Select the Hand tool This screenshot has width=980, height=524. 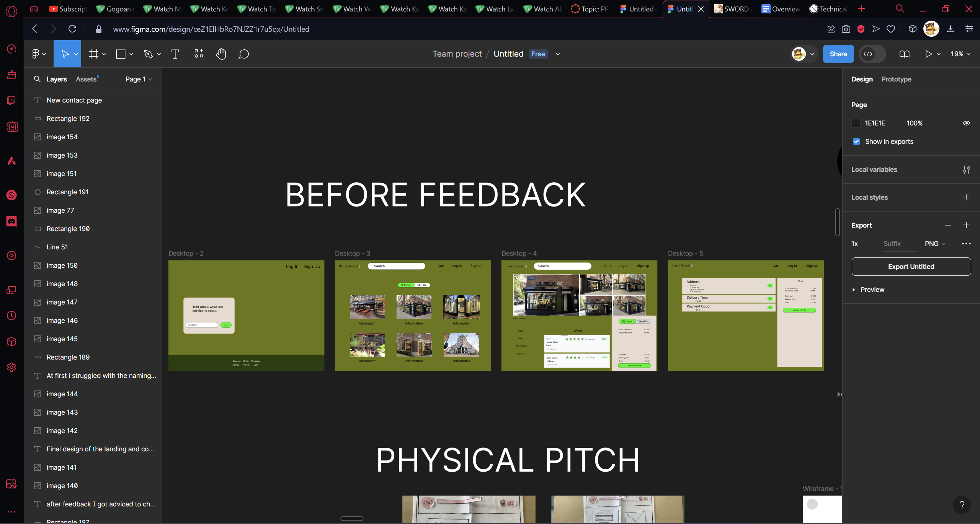(221, 54)
